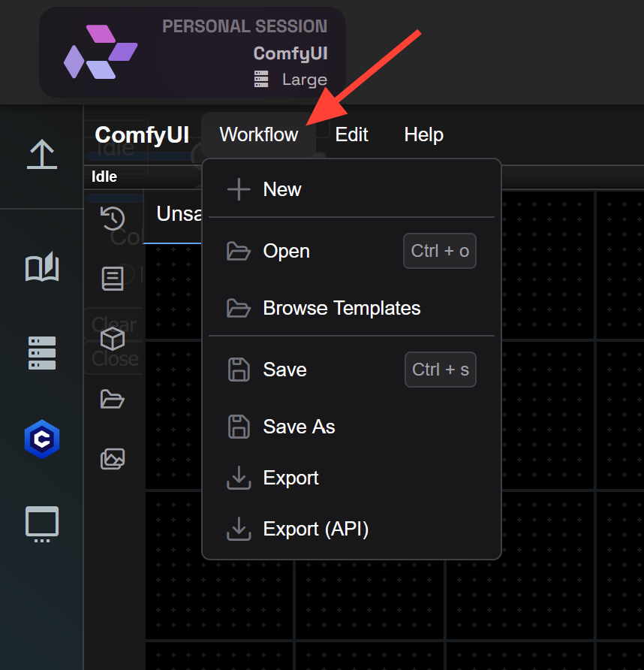This screenshot has width=644, height=670.
Task: Open the workflows folder icon in ComfyUI sidebar
Action: [x=113, y=399]
